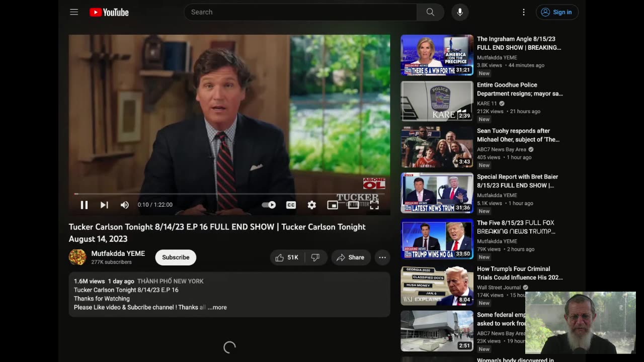Click the Search input field
This screenshot has width=644, height=362.
click(x=300, y=12)
